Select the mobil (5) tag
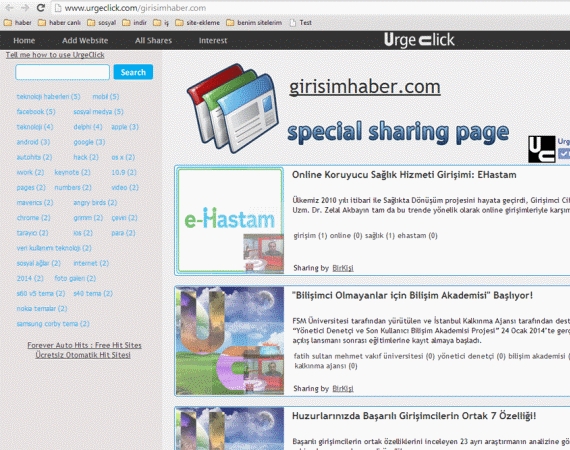The height and width of the screenshot is (450, 570). tap(105, 96)
